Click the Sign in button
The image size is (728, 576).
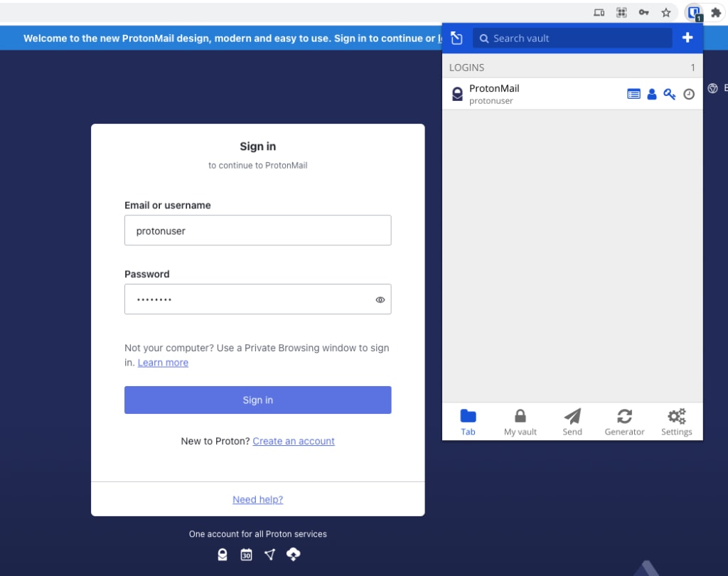pos(257,400)
